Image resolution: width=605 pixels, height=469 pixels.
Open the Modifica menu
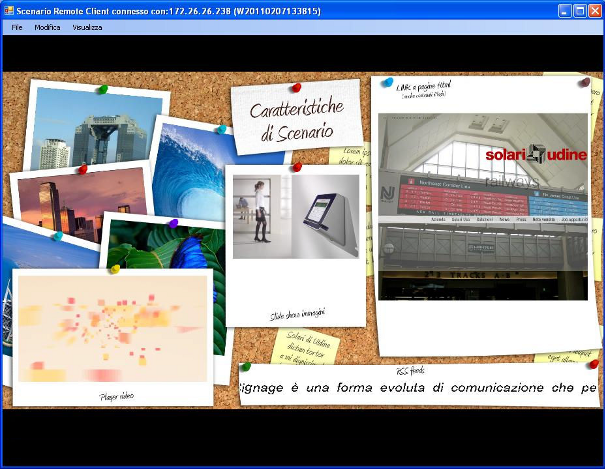(47, 27)
